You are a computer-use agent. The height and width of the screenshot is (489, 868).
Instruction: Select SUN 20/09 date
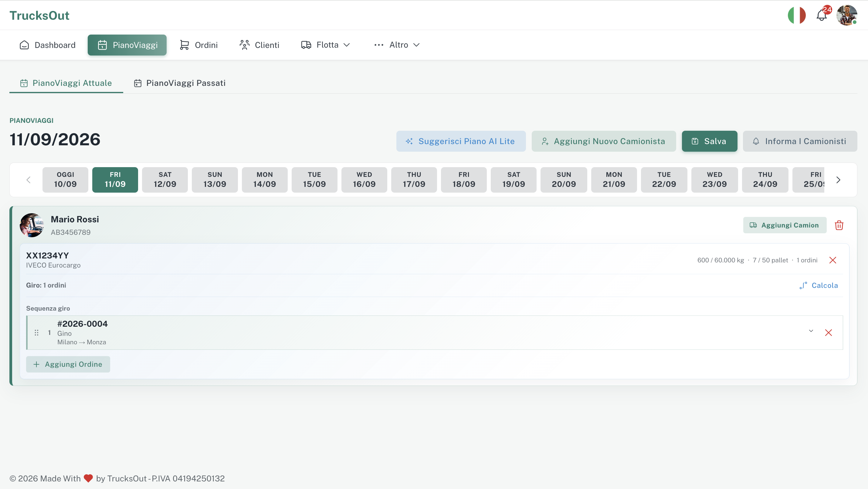[564, 180]
